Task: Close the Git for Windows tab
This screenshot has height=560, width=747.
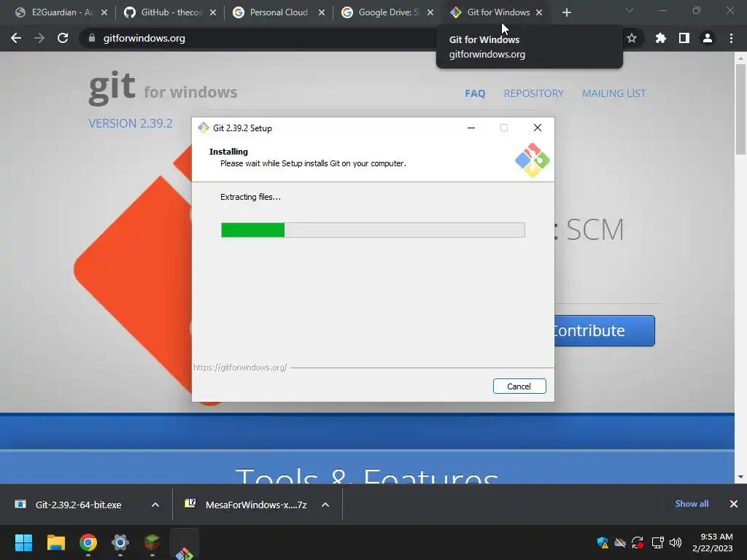Action: coord(539,13)
